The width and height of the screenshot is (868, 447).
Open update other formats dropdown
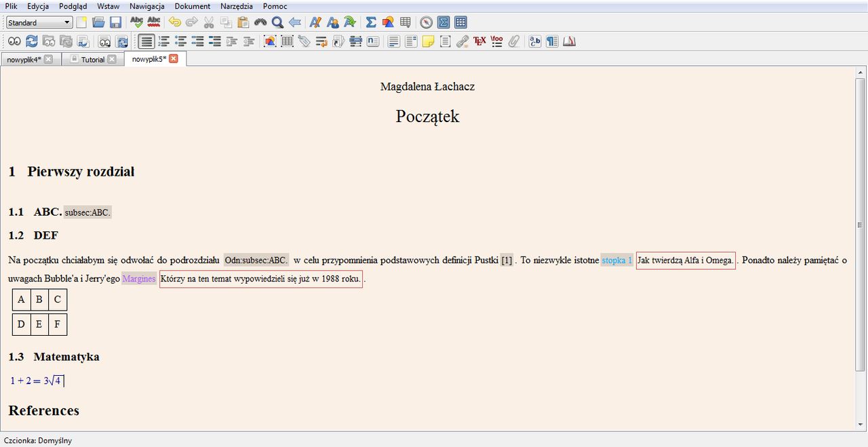[122, 41]
